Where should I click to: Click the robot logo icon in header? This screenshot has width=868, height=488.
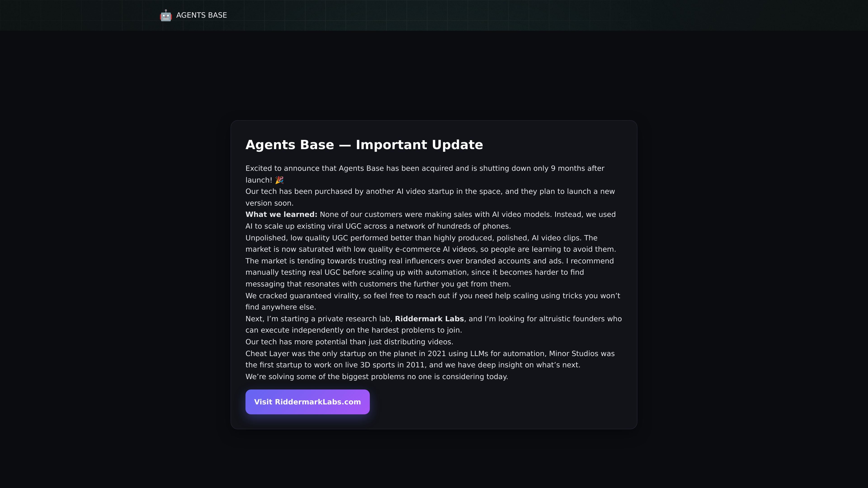[165, 15]
